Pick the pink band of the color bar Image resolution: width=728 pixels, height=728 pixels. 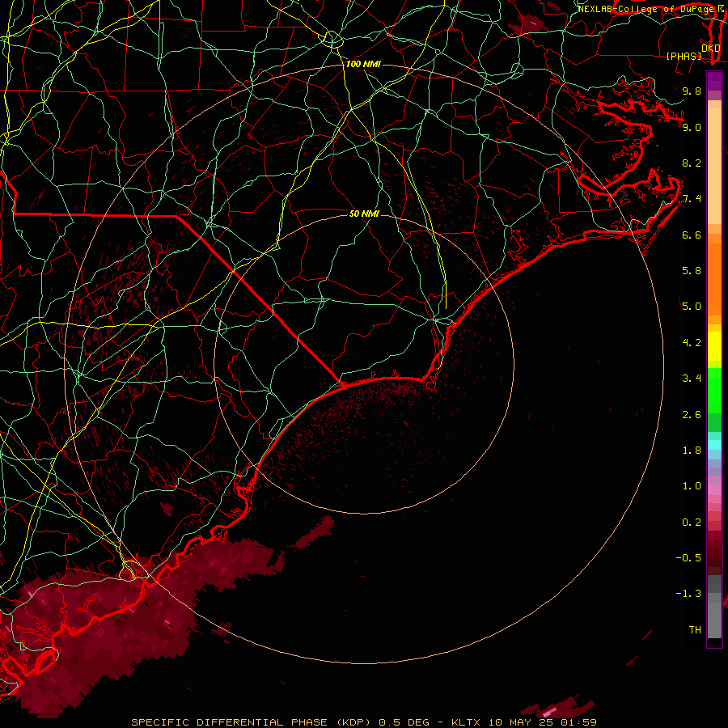714,490
